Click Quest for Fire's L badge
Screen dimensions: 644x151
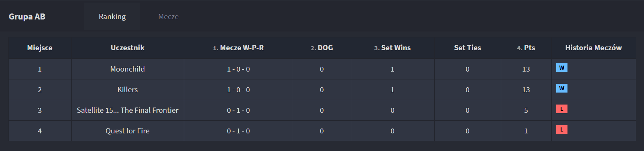point(561,130)
